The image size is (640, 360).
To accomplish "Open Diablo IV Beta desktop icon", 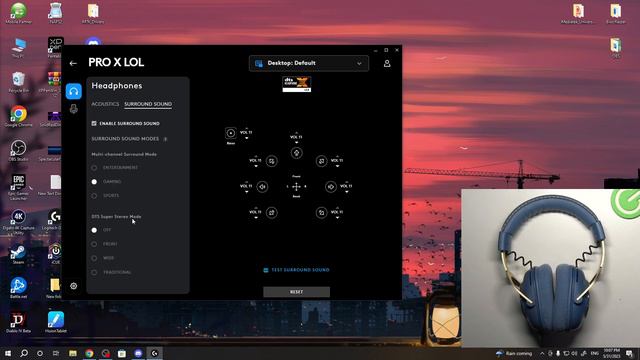I will tap(18, 322).
